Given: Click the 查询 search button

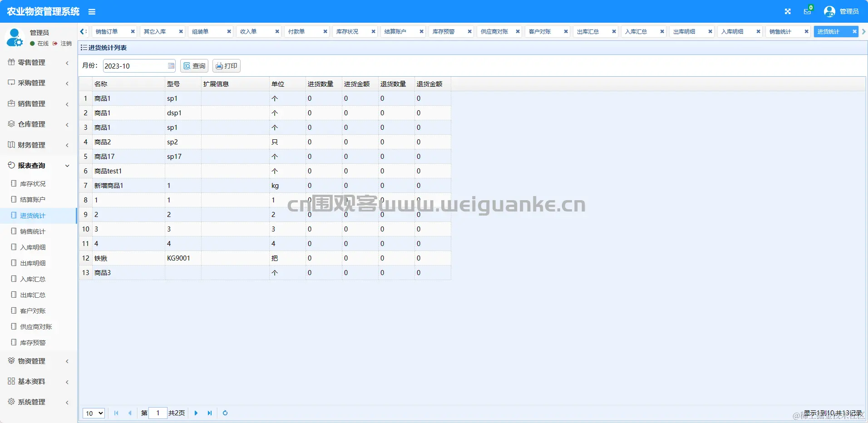Looking at the screenshot, I should click(194, 66).
